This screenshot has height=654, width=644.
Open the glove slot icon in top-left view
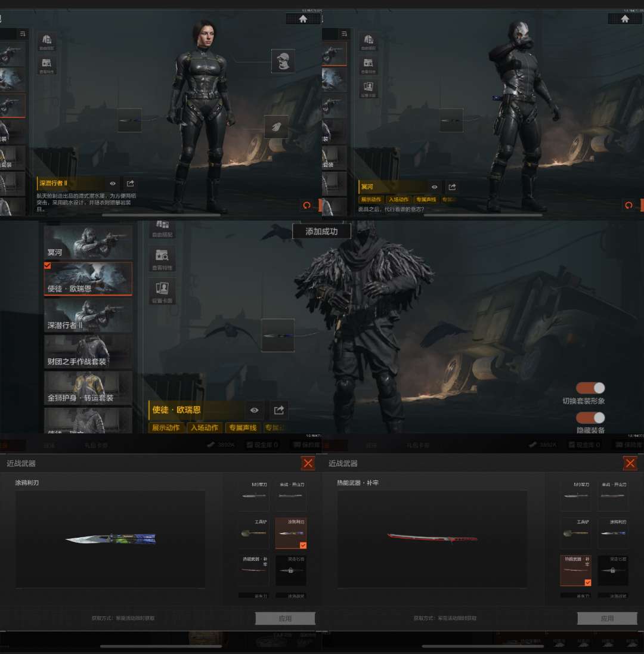(x=276, y=126)
